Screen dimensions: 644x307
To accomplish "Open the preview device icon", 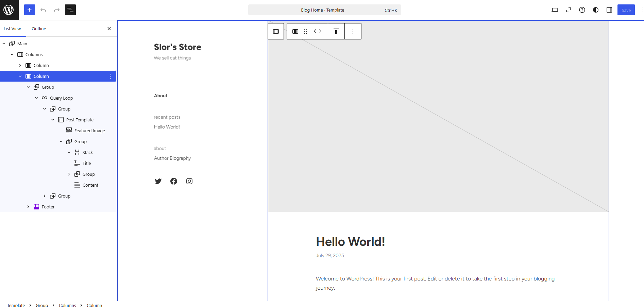I will 555,10.
